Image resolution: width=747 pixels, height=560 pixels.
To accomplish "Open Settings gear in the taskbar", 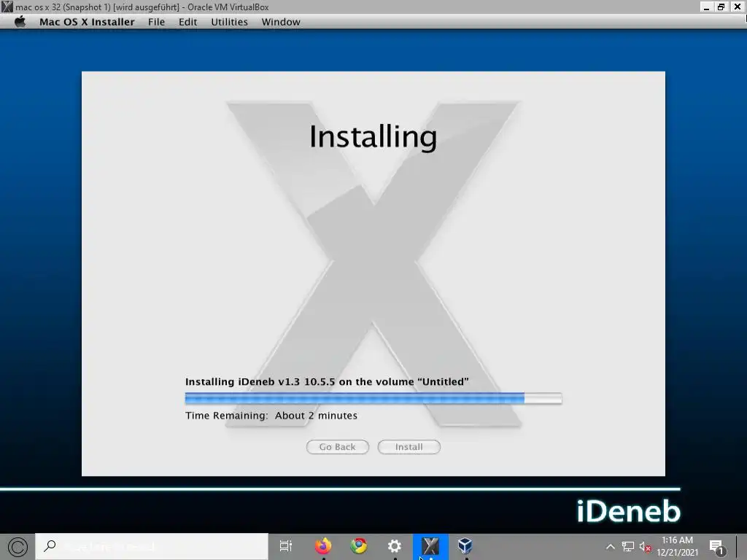I will [395, 546].
